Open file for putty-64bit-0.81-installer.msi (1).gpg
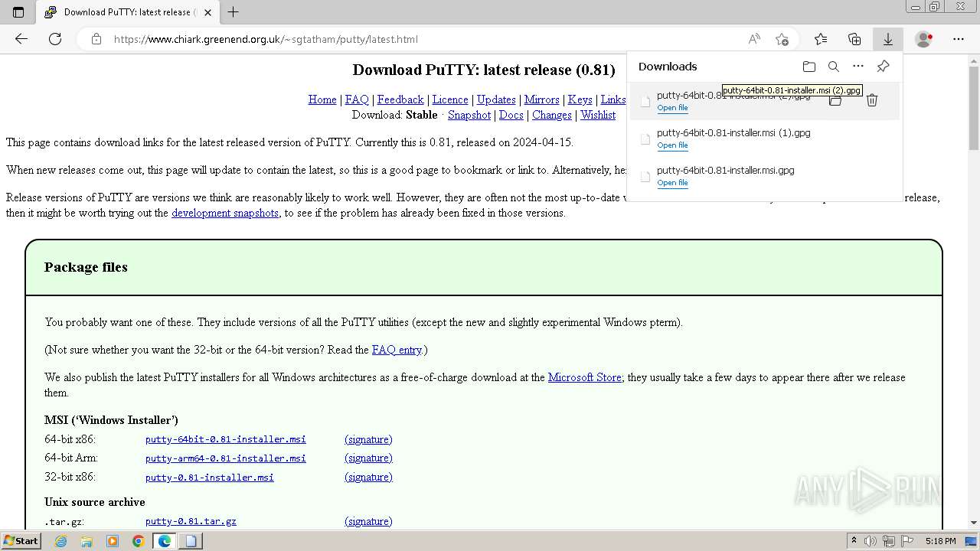The height and width of the screenshot is (551, 980). 672,145
